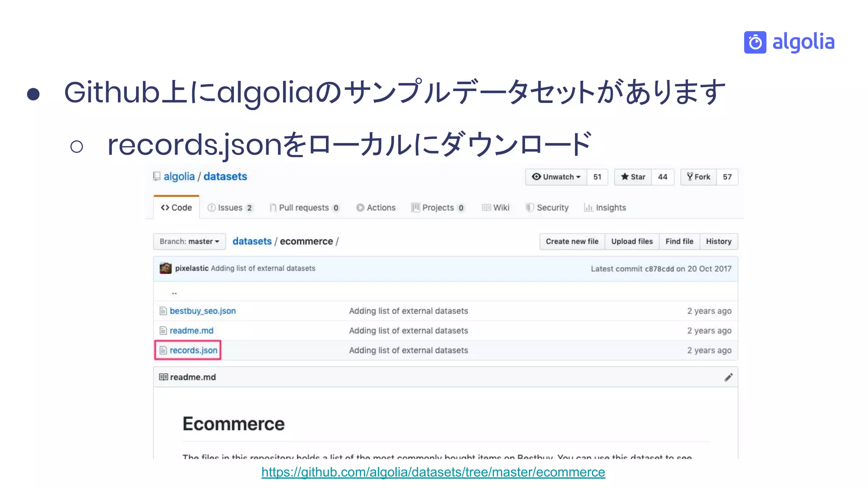Click the file icon next to records.json
This screenshot has width=868, height=488.
(x=163, y=350)
